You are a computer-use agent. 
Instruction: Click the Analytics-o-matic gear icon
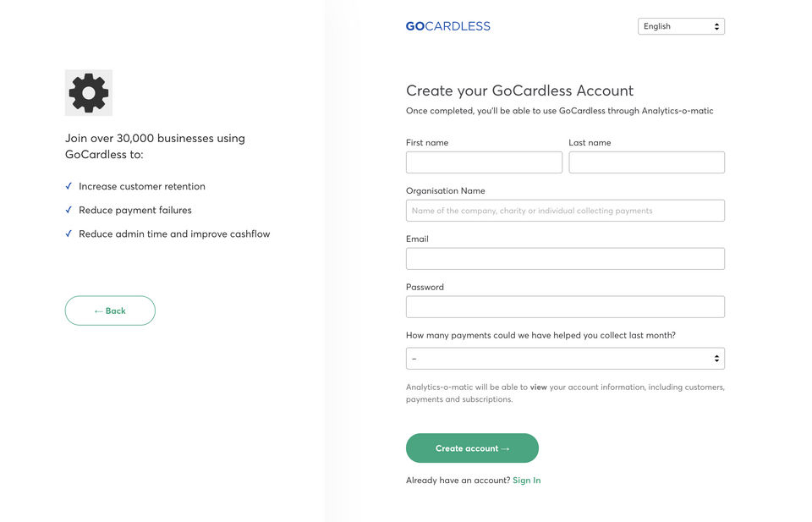(89, 92)
